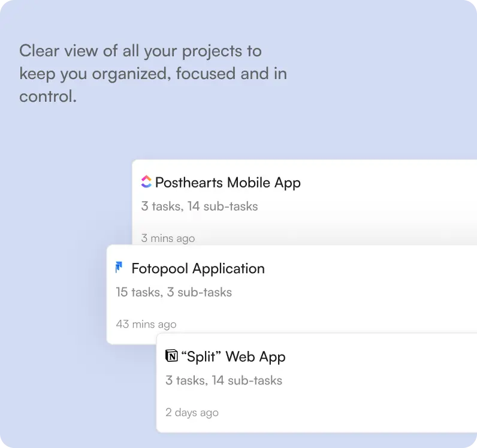
Task: Click "3 tasks, 14 sub-tasks" under Posthearts
Action: coord(200,207)
